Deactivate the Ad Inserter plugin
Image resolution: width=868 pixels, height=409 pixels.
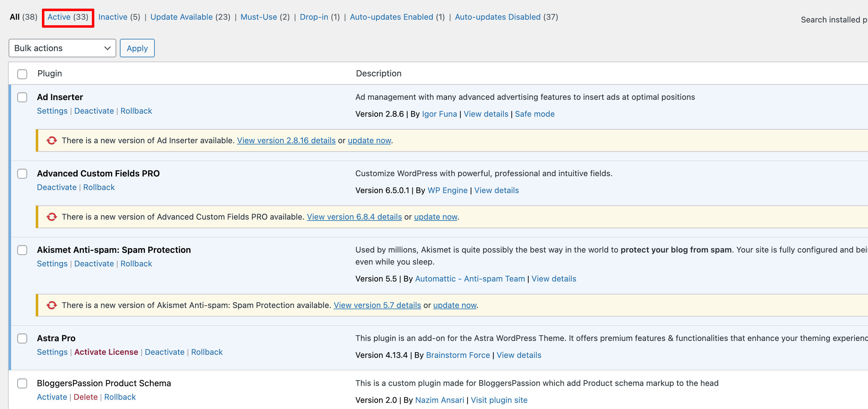click(x=94, y=111)
